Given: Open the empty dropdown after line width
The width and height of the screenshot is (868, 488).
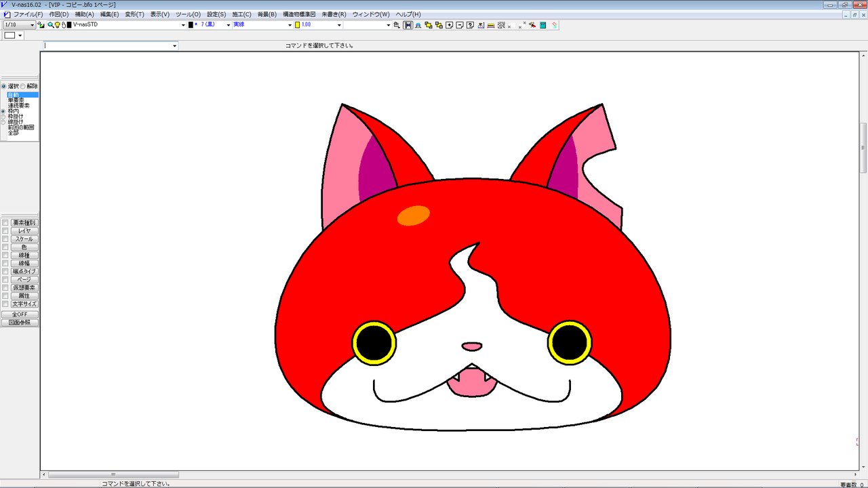Looking at the screenshot, I should click(x=389, y=25).
